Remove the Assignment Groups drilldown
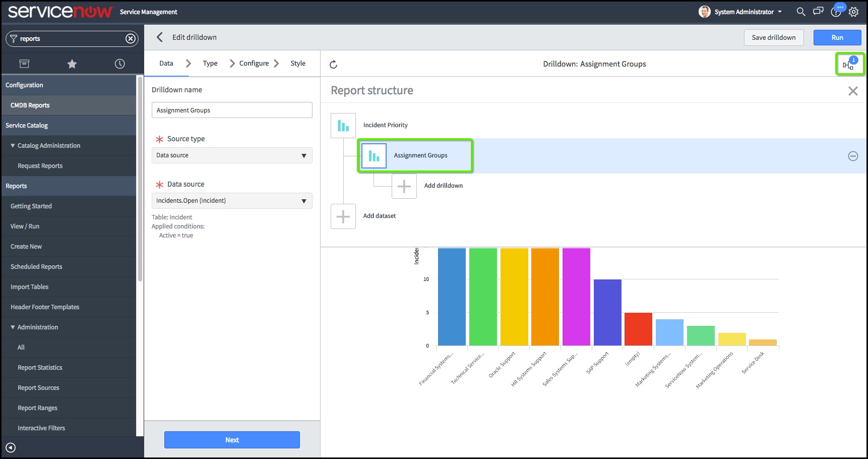 853,156
